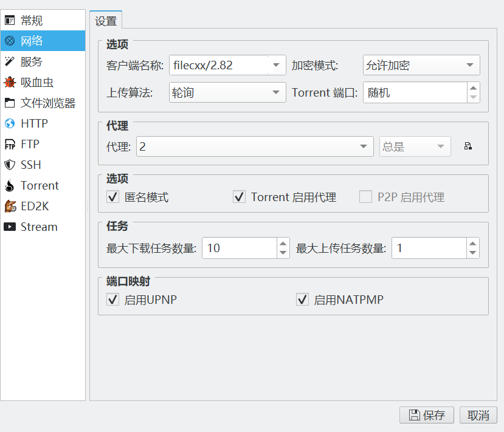
Task: Click the 网络 network globe icon
Action: (10, 41)
